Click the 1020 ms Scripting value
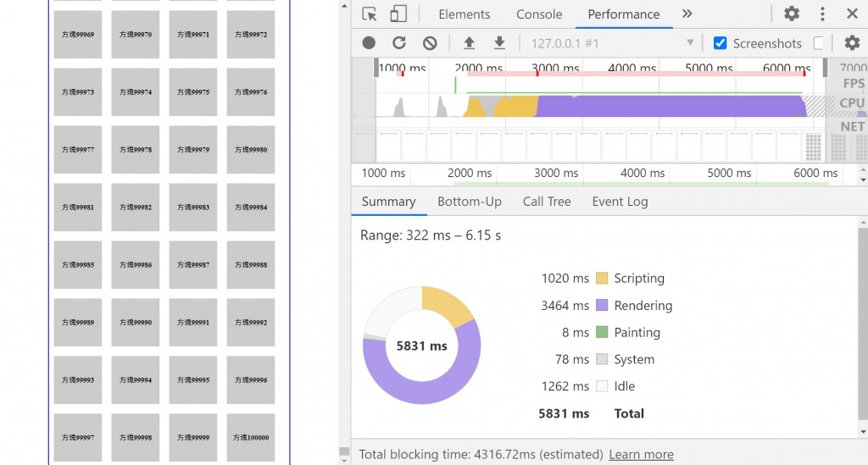868x465 pixels. (x=565, y=278)
